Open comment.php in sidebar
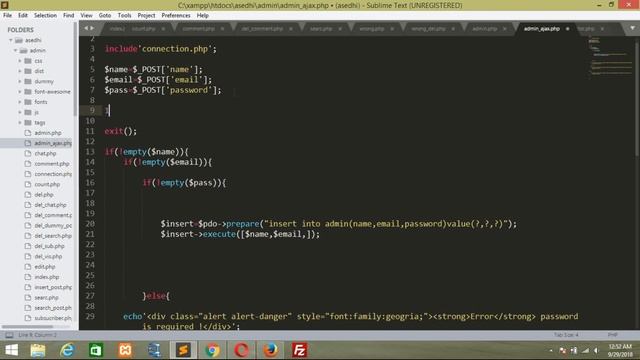Screen dimensions: 640x360 point(52,164)
